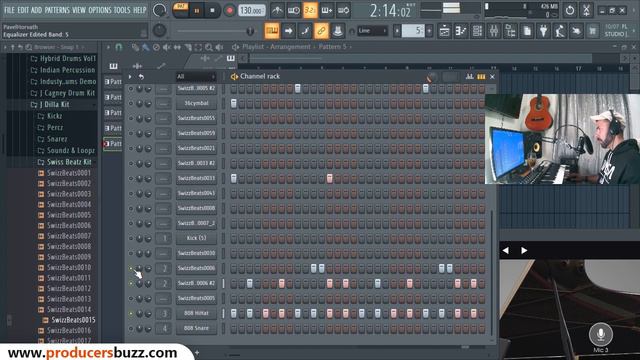Click the Kick (5) channel button
The height and width of the screenshot is (360, 640).
point(196,238)
